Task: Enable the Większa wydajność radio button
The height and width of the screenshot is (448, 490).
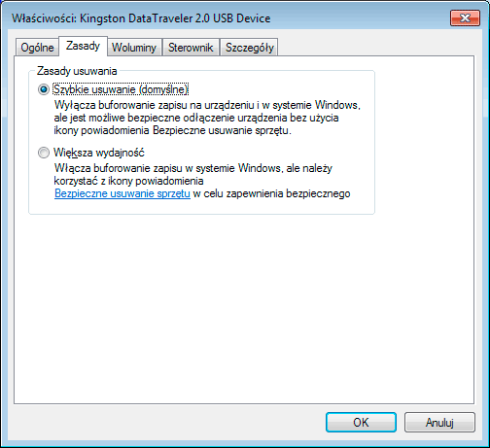Action: coord(44,153)
